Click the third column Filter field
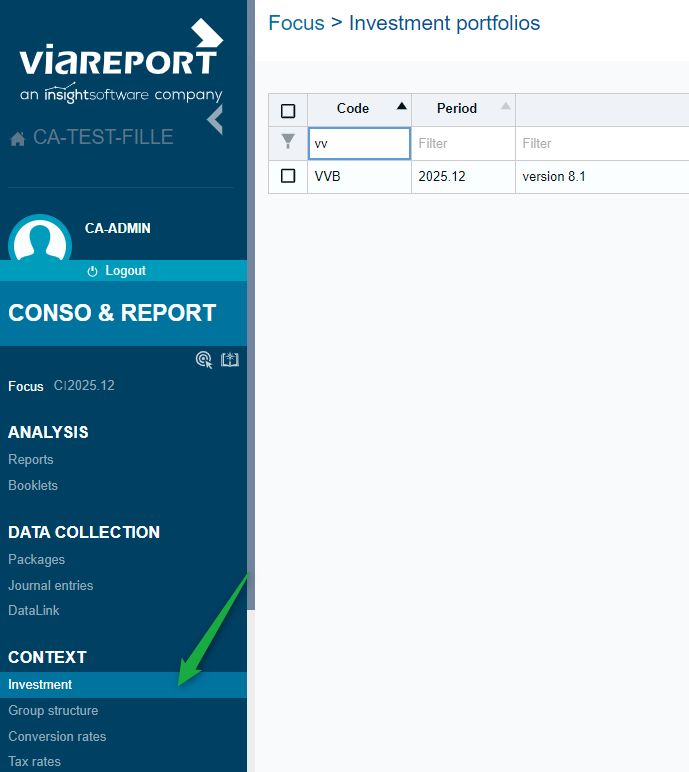 point(602,143)
